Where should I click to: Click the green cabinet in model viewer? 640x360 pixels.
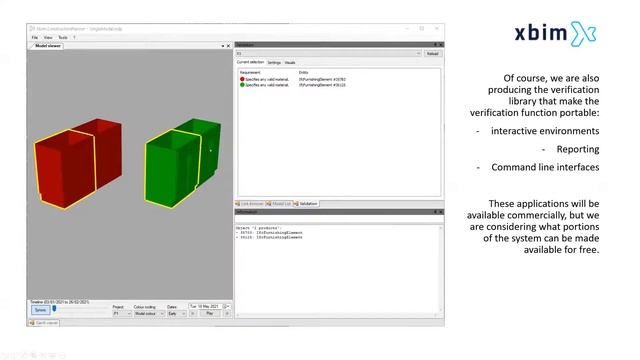point(182,162)
